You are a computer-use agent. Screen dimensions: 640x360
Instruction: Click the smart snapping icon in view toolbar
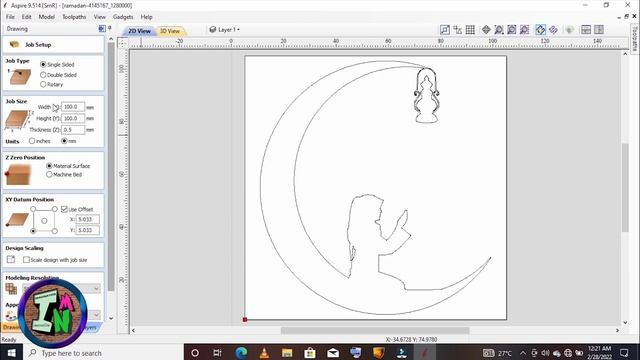pos(458,30)
